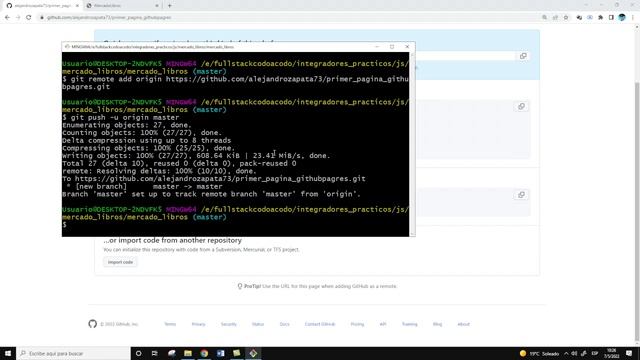Image resolution: width=640 pixels, height=360 pixels.
Task: Copy the second code block on GitHub page
Action: point(521,107)
